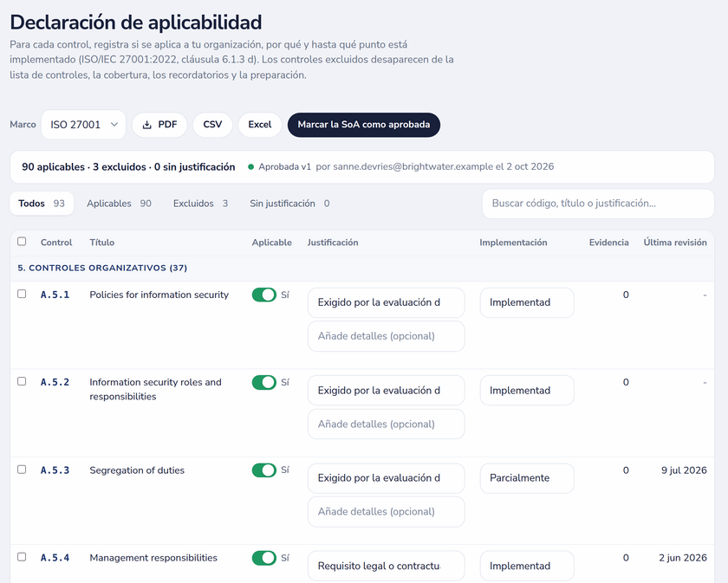Open implementation status dropdown for A.5.2
Screen dimensions: 728x583
coord(527,391)
